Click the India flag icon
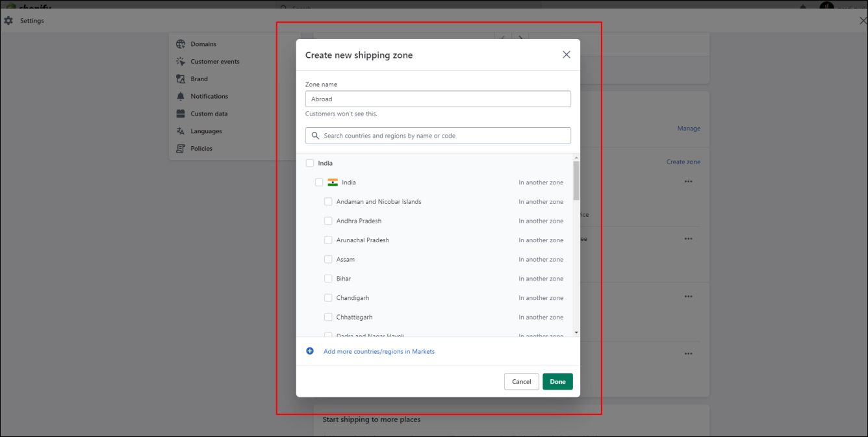 333,182
